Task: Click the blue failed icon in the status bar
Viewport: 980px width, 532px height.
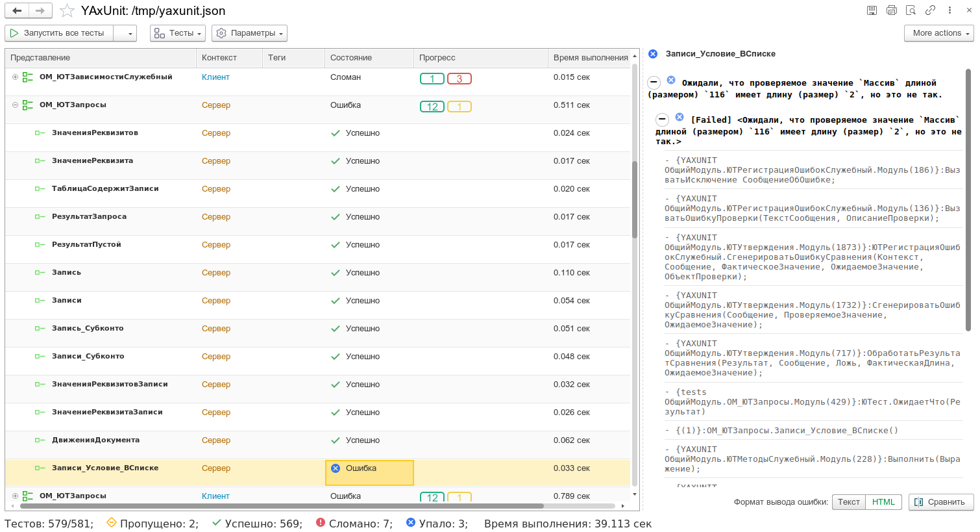Action: pos(411,523)
